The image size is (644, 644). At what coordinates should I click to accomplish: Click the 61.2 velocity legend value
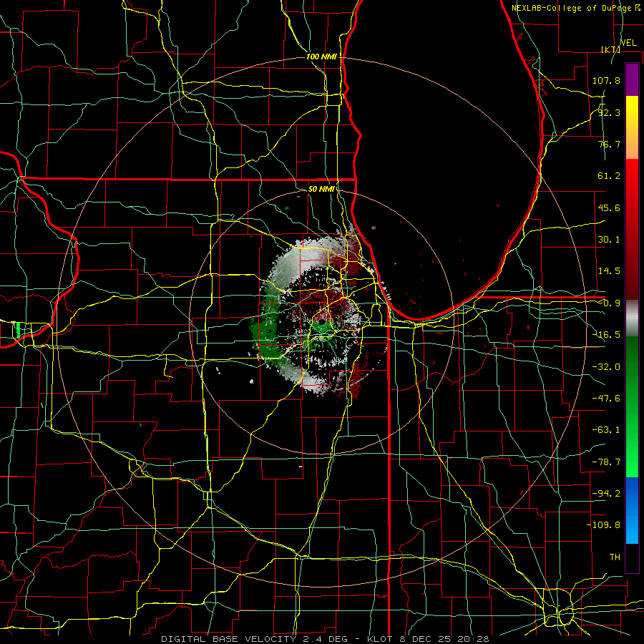coord(609,176)
